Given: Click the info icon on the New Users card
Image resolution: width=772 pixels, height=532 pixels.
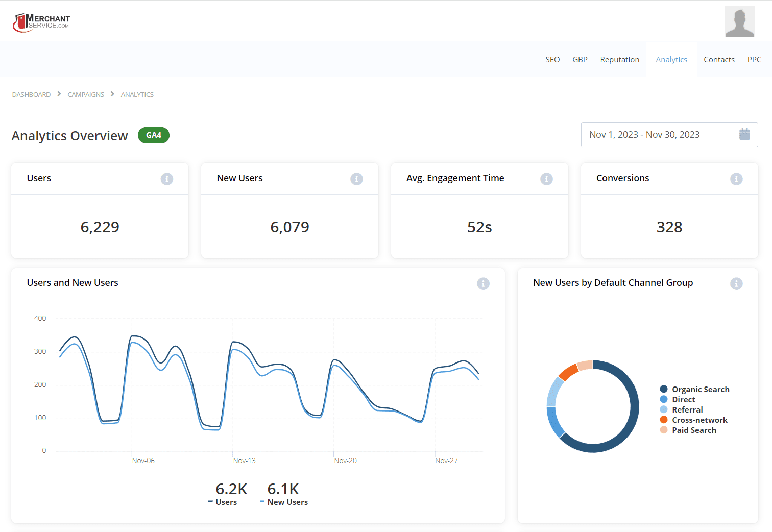Looking at the screenshot, I should 356,179.
